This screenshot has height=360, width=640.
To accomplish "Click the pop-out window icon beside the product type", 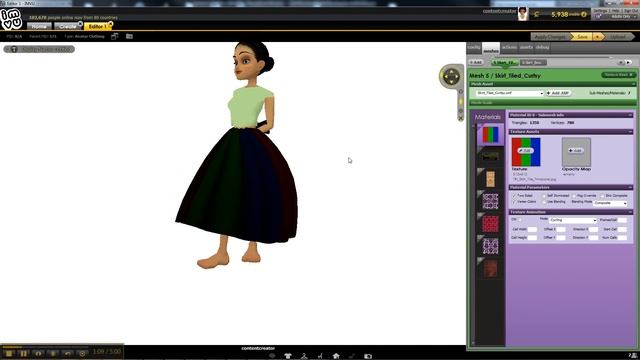I will click(x=115, y=36).
